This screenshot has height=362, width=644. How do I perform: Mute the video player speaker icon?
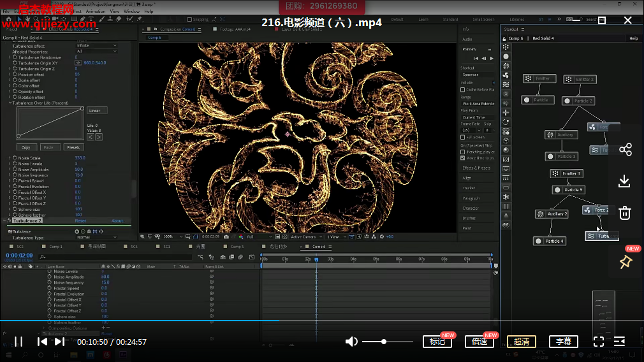[x=351, y=342]
